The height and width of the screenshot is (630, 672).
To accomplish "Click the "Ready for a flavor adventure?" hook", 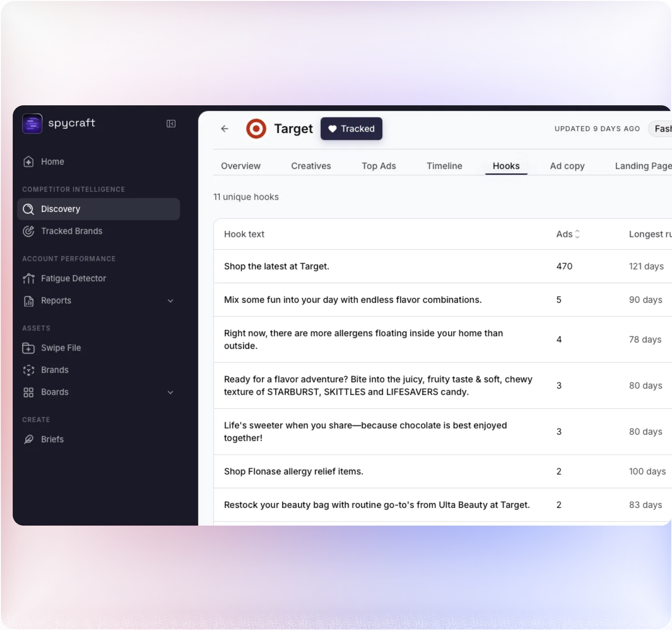I will click(x=378, y=386).
